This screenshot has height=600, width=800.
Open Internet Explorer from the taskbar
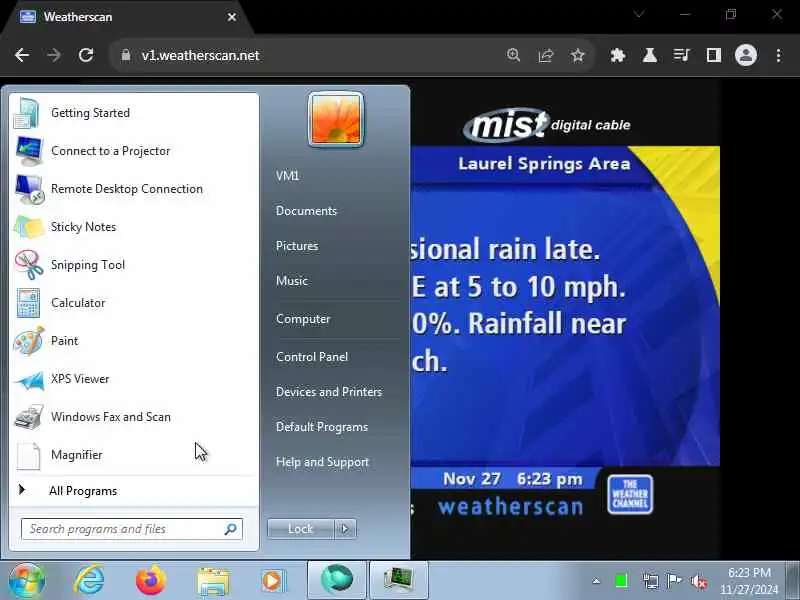(89, 581)
